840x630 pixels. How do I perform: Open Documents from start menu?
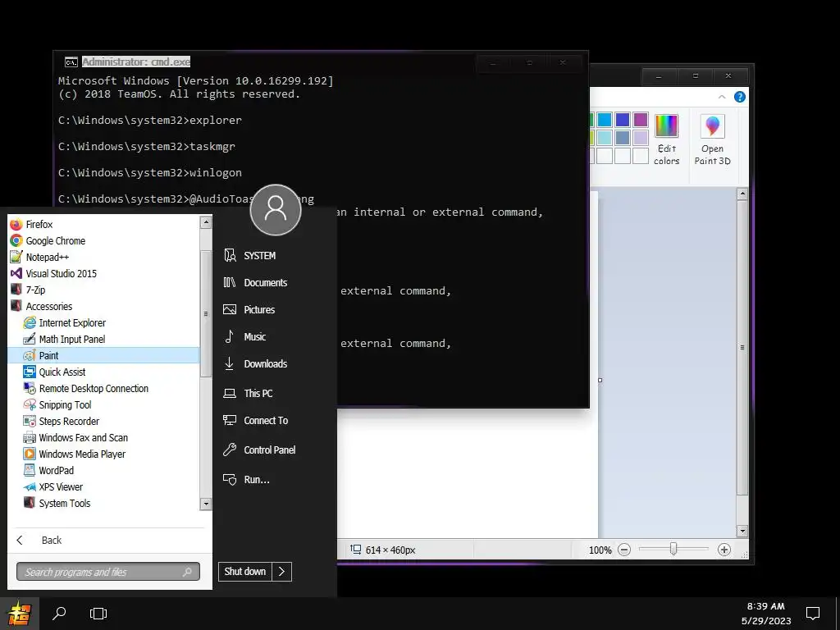point(256,283)
